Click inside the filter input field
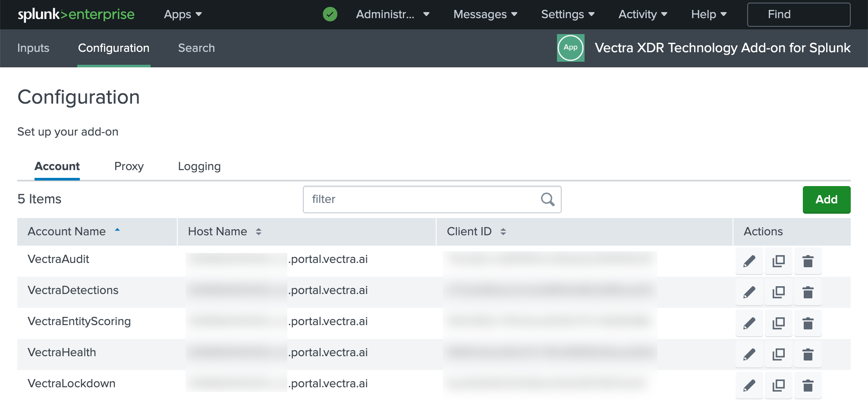Image resolution: width=868 pixels, height=411 pixels. 410,199
